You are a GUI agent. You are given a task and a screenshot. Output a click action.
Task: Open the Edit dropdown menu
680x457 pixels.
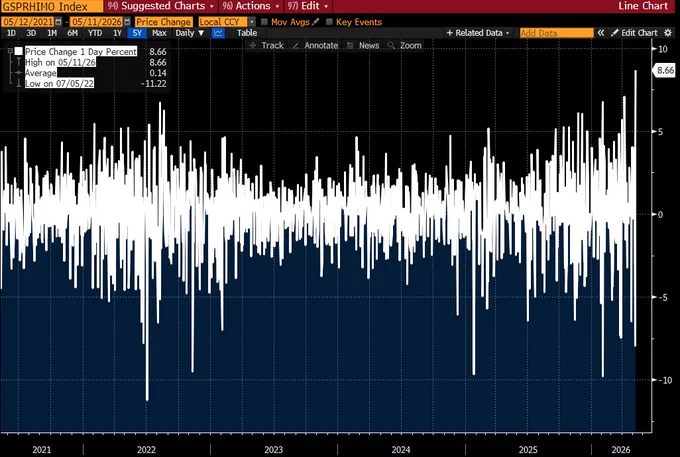click(308, 6)
